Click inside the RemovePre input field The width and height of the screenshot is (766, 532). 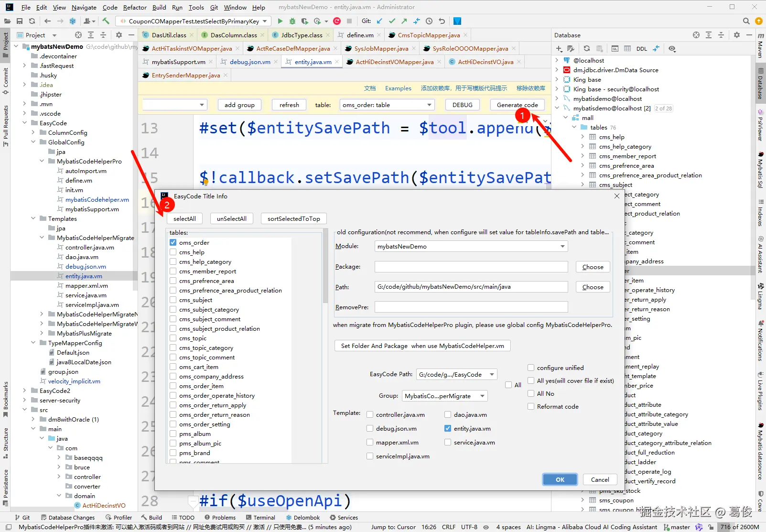[x=471, y=307]
